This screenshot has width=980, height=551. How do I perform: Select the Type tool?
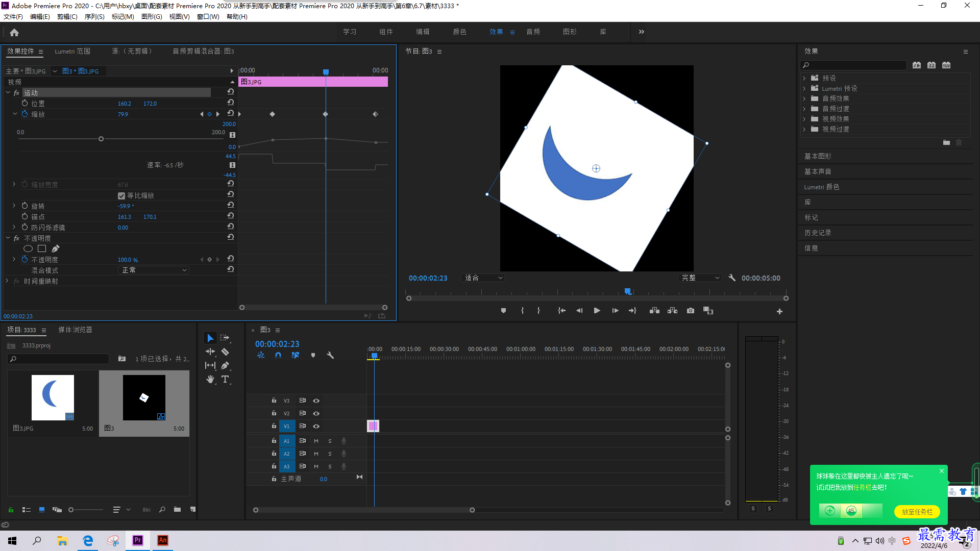click(x=225, y=379)
